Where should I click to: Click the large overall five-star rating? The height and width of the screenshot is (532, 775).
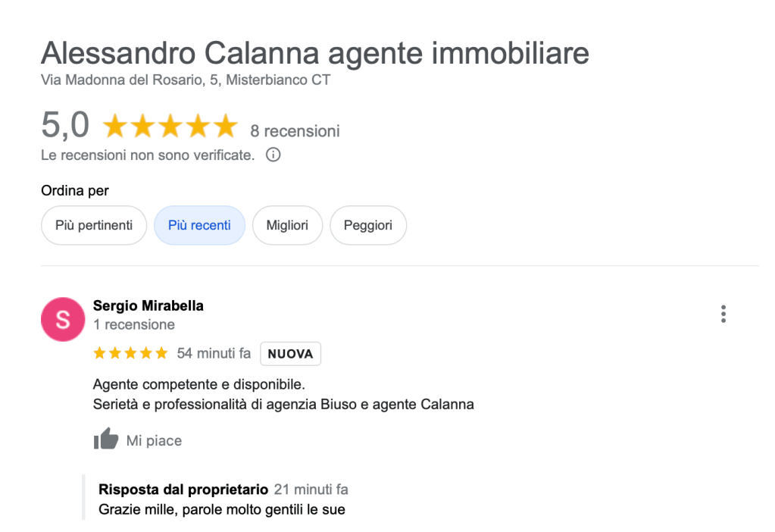pos(170,127)
